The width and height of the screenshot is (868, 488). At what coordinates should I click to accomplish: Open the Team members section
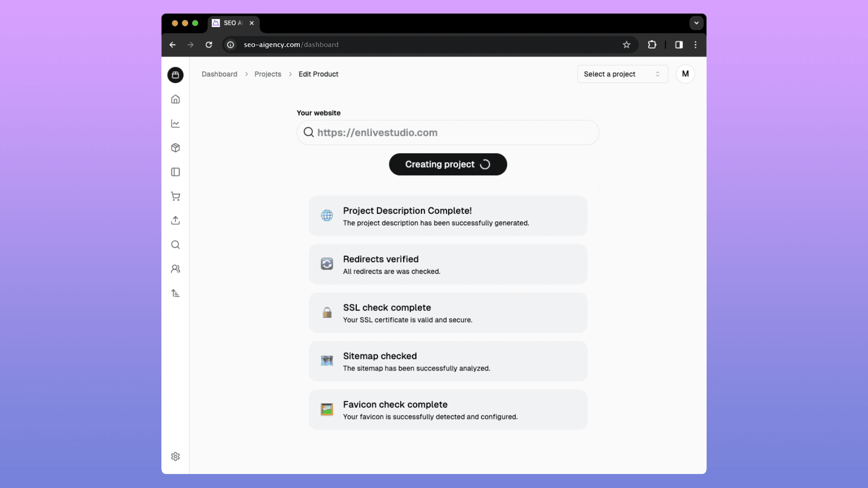coord(175,268)
